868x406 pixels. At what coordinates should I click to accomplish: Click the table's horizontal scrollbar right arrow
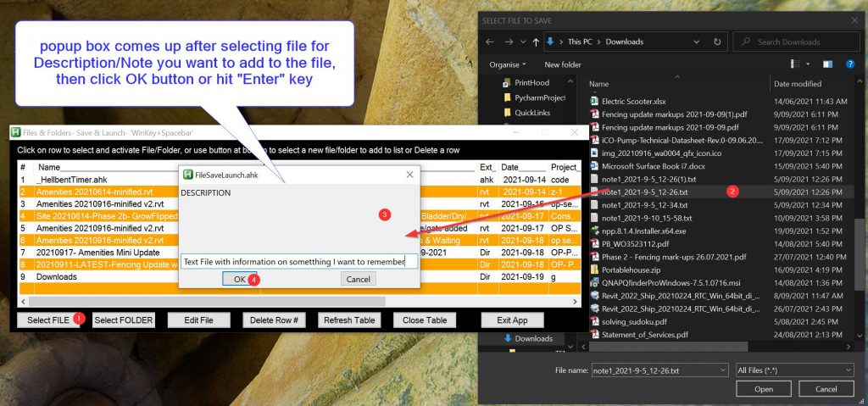click(576, 302)
